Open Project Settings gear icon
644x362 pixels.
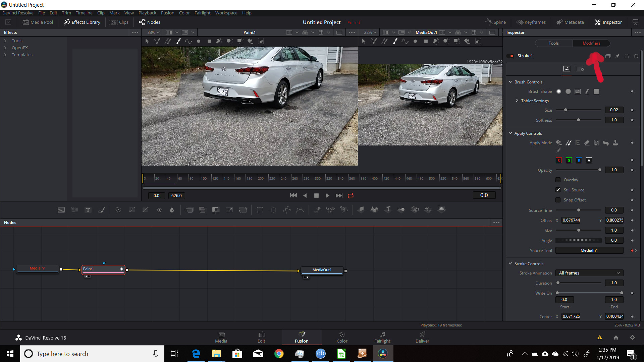click(632, 338)
